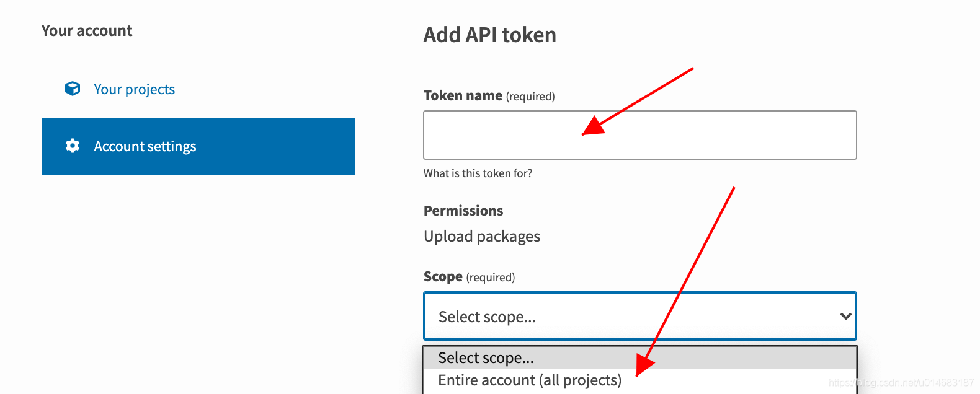
Task: Open the Your projects link
Action: tap(134, 89)
